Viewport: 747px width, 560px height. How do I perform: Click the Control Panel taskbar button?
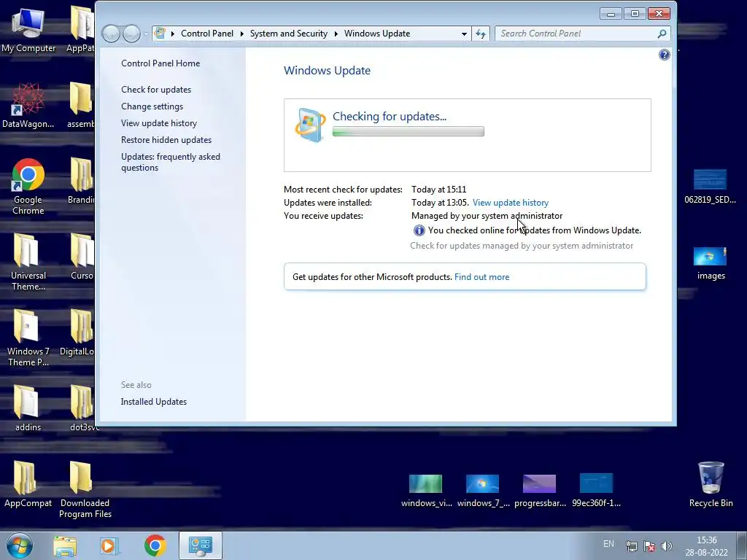pos(200,545)
